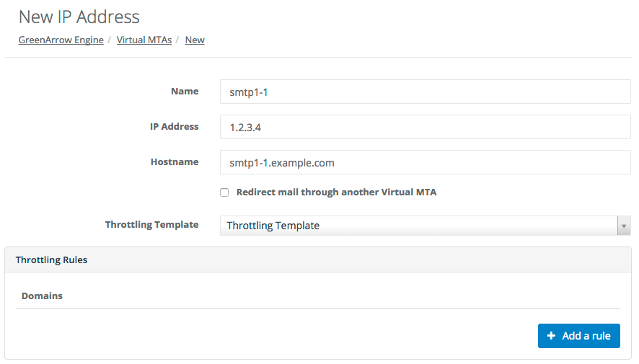Enable the redirect mail checkbox

pos(224,192)
